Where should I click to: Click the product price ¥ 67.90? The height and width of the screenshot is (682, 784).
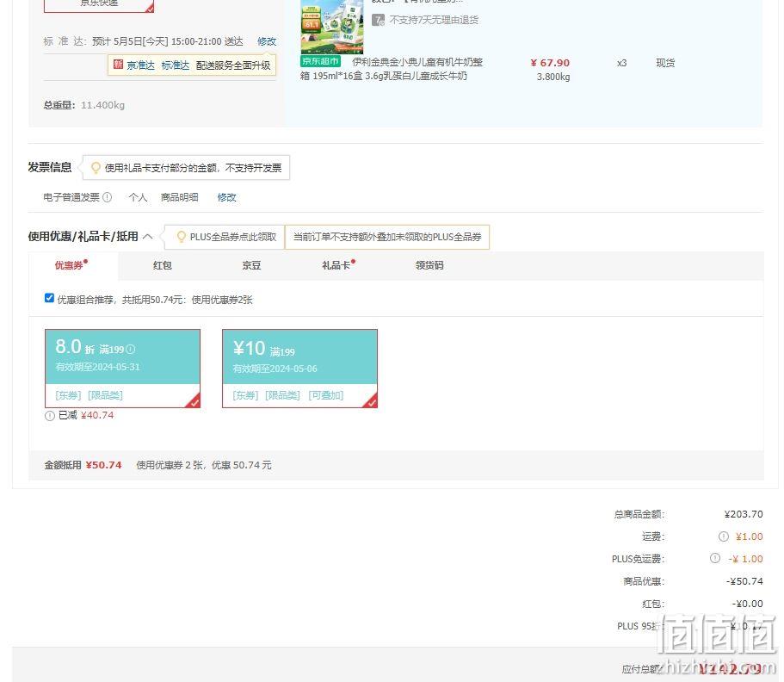pos(550,63)
